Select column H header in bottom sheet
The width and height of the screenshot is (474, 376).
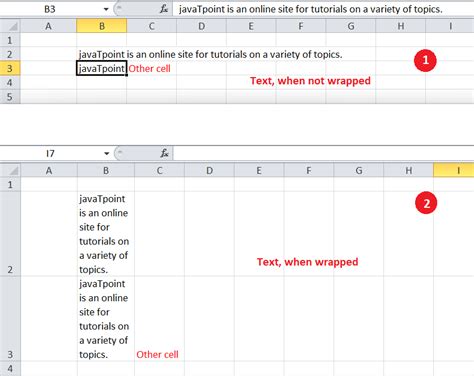click(409, 170)
